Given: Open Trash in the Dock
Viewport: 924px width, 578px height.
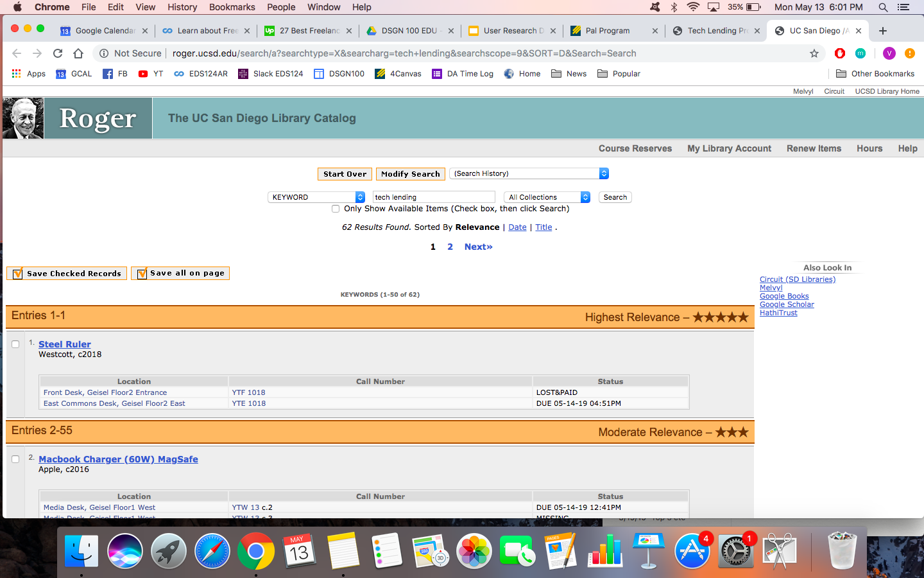Looking at the screenshot, I should pos(843,551).
